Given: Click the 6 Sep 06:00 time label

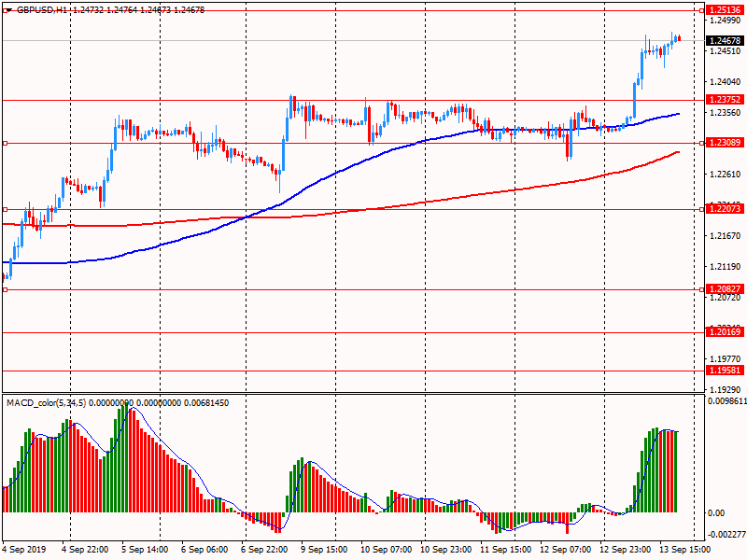Looking at the screenshot, I should [204, 550].
